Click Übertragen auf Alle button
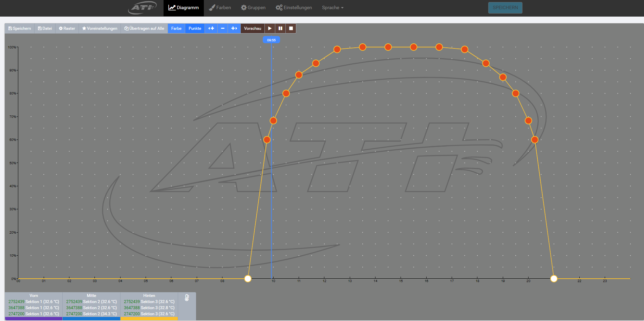Viewport: 644px width, 321px height. (144, 28)
